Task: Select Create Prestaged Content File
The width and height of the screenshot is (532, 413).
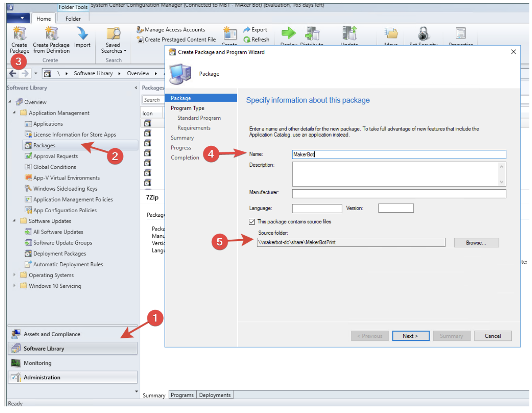Action: (x=176, y=39)
